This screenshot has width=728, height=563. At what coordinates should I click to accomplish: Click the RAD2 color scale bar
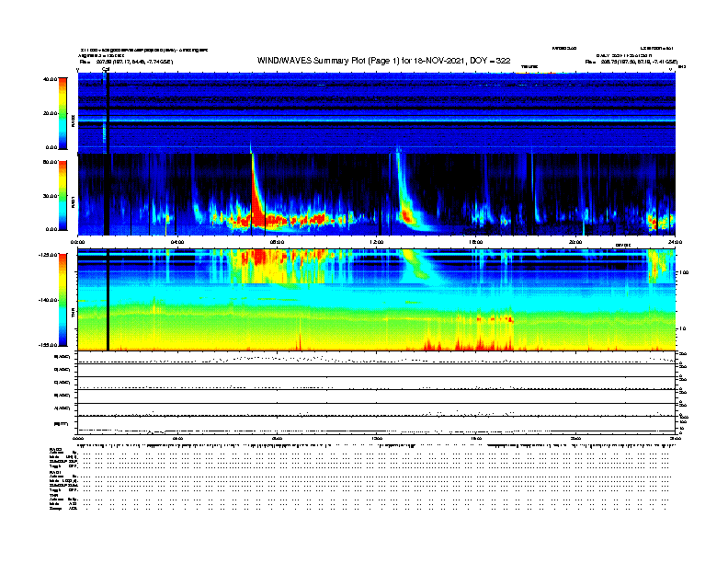coord(63,113)
